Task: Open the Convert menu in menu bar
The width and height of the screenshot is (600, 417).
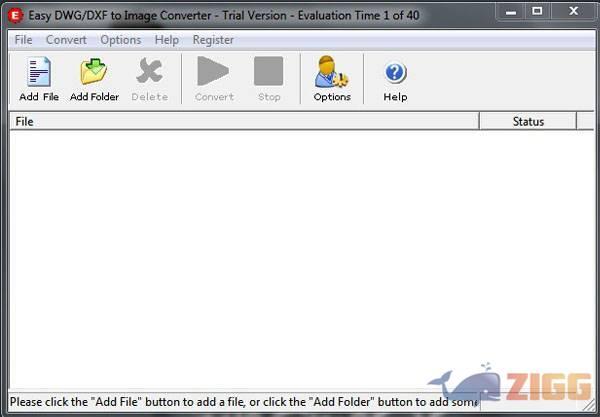Action: (66, 40)
